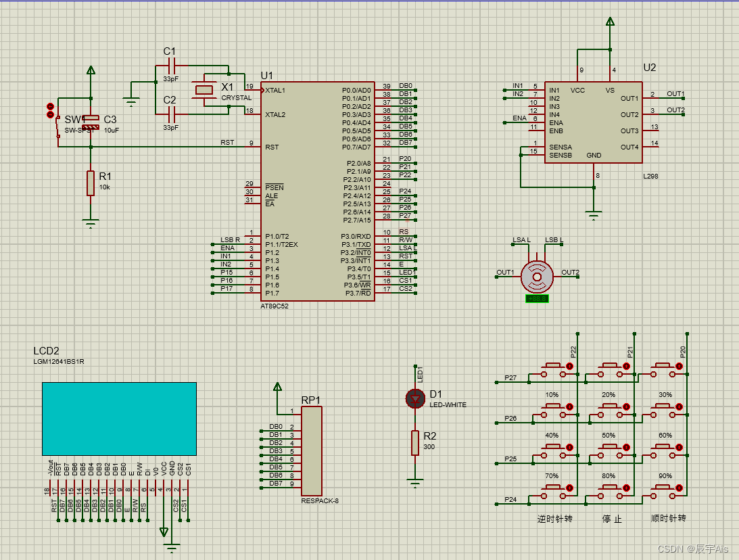
Task: Click the P3.0/RXD pin label
Action: [x=356, y=236]
